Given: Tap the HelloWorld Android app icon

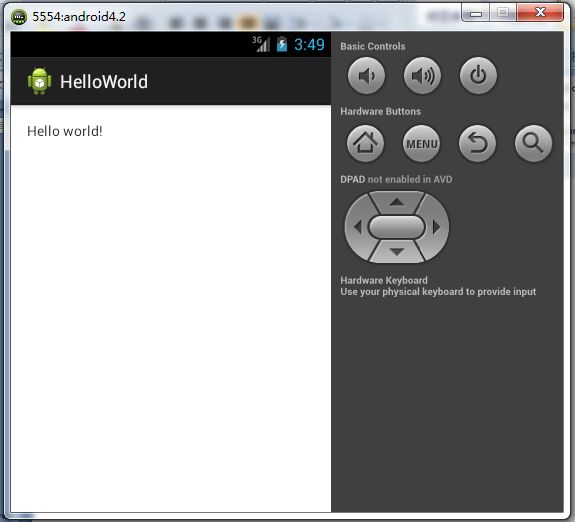Looking at the screenshot, I should (x=39, y=81).
